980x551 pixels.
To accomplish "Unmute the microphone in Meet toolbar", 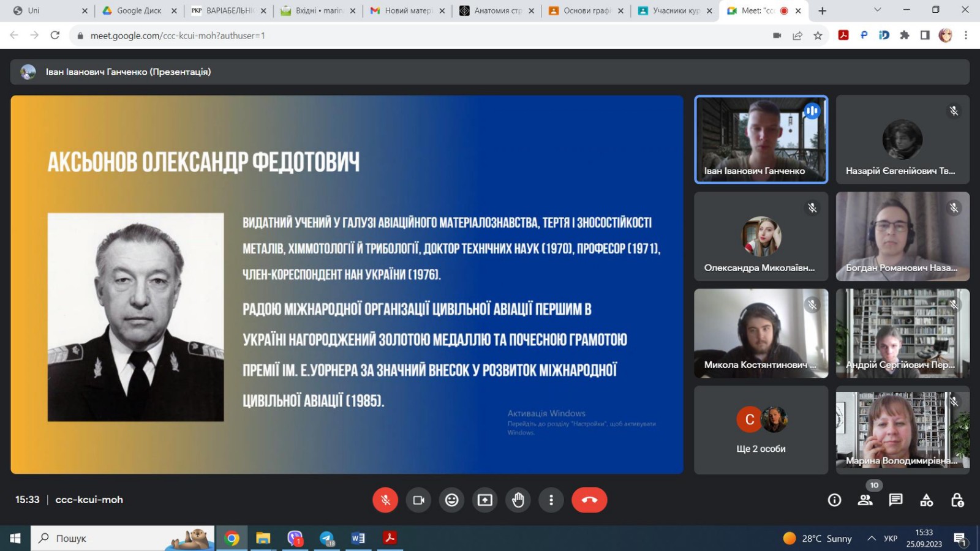I will click(385, 500).
